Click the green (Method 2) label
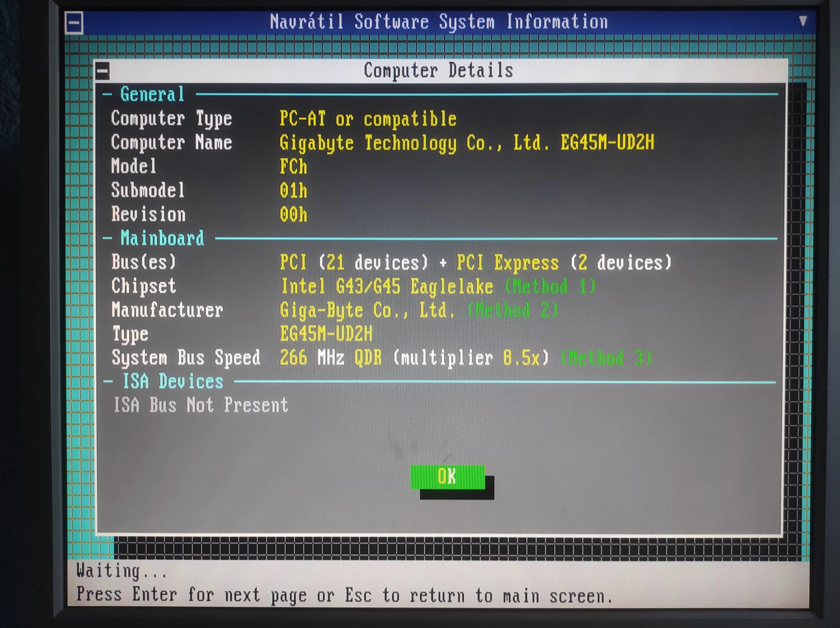 click(513, 310)
